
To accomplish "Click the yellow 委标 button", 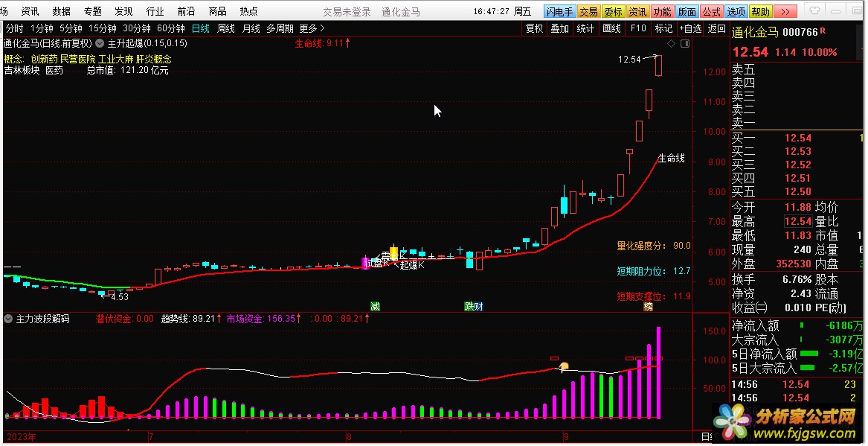I will tap(613, 12).
